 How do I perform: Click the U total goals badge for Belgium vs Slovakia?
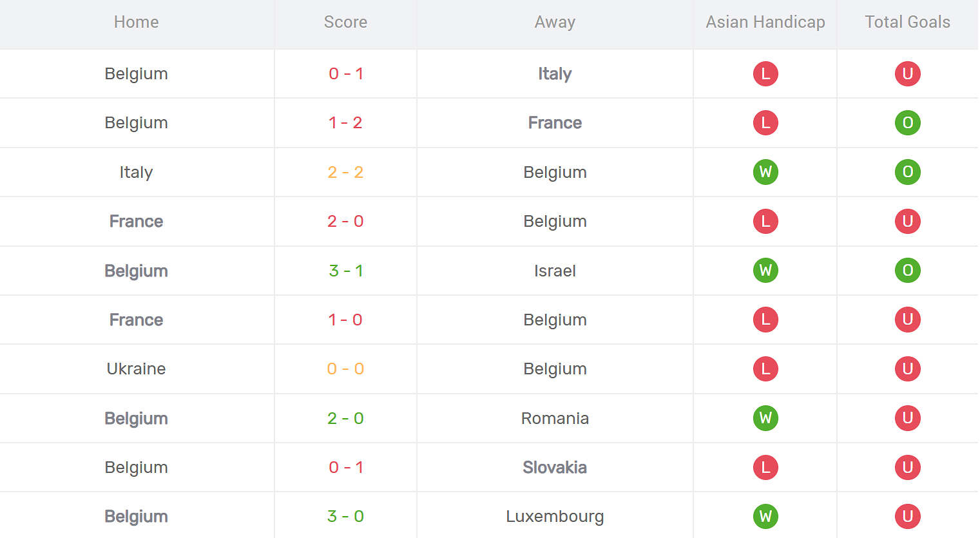click(907, 467)
